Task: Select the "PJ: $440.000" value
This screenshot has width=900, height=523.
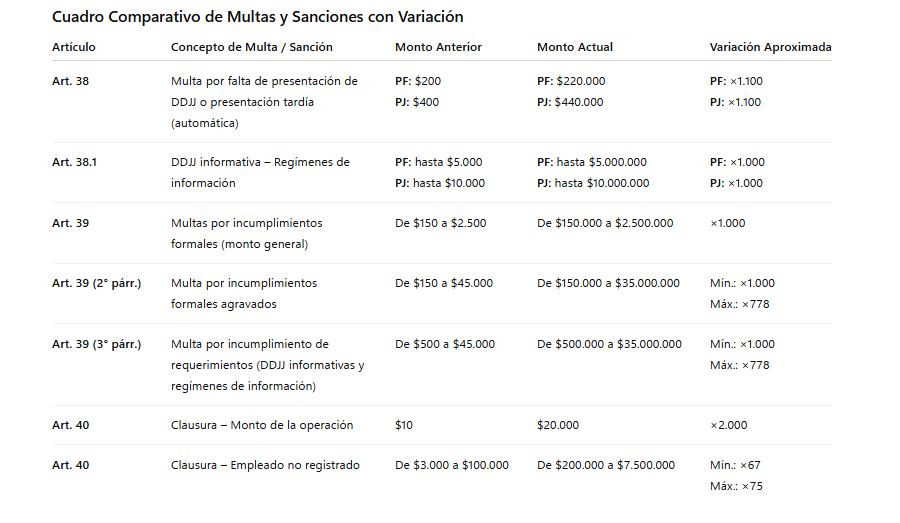Action: pyautogui.click(x=571, y=102)
